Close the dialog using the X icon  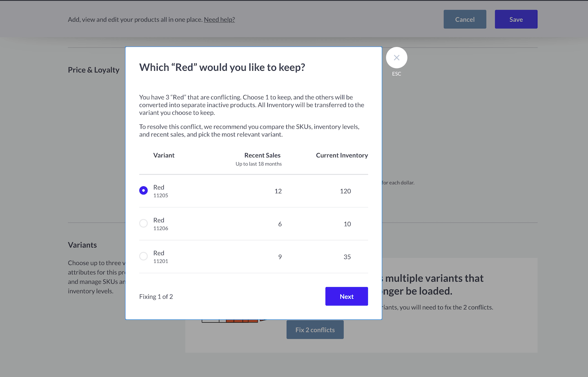(396, 58)
